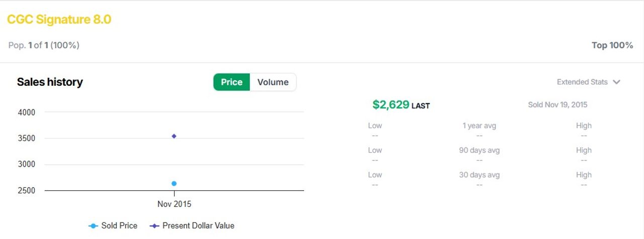Toggle Sold Price legend series
Image resolution: width=644 pixels, height=239 pixels.
click(x=113, y=226)
